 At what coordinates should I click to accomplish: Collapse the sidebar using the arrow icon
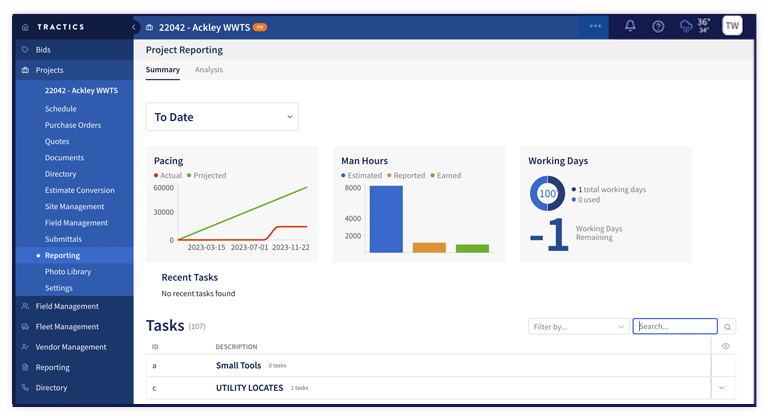click(134, 27)
